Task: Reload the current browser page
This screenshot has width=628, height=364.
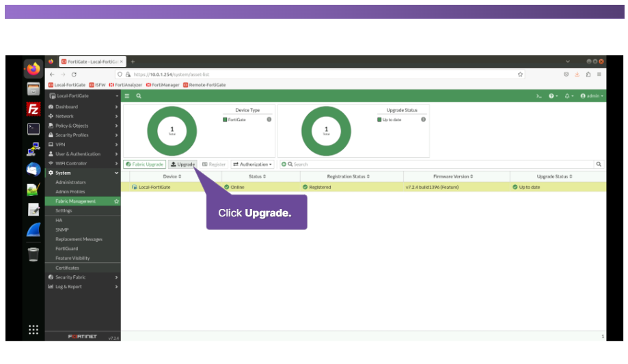Action: tap(74, 74)
